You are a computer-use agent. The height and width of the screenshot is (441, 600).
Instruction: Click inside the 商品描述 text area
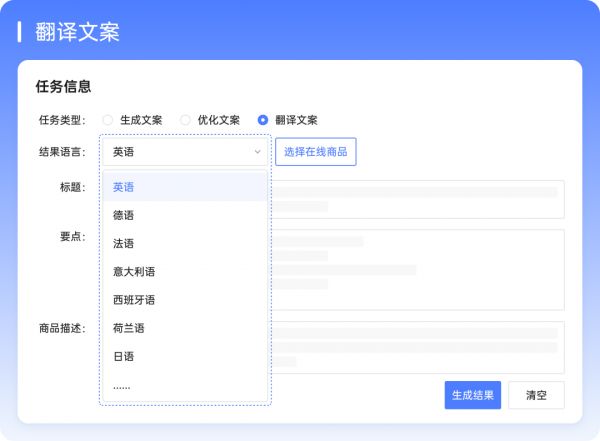coord(420,347)
